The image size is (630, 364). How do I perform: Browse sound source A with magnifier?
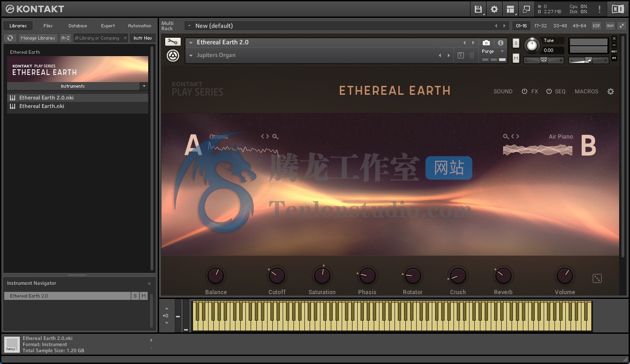click(275, 137)
